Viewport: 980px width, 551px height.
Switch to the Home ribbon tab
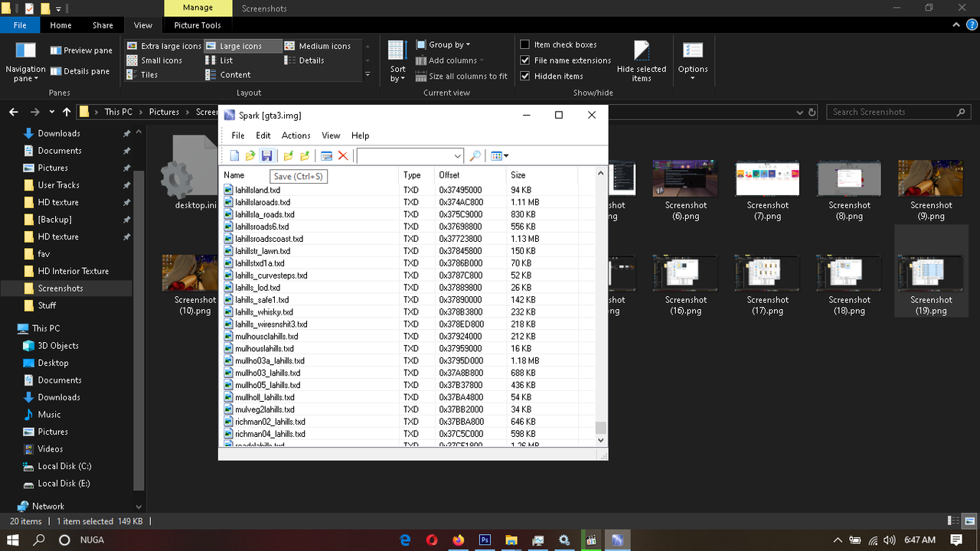60,25
